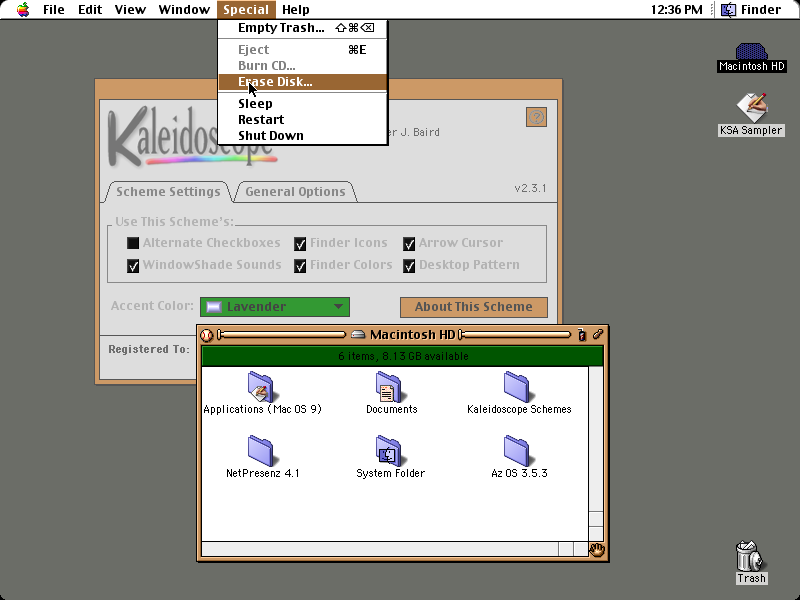
Task: Open Macintosh HD desktop disk icon
Action: [x=751, y=52]
